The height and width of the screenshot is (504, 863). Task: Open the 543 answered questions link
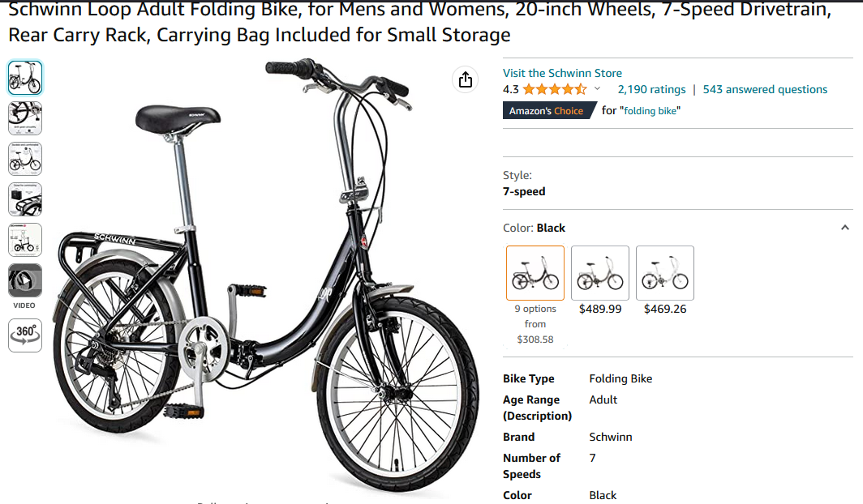765,89
